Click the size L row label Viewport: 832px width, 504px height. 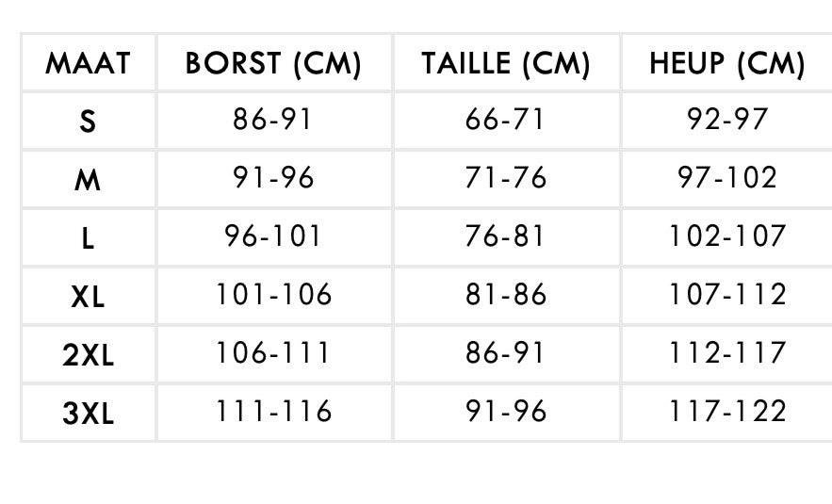[88, 238]
